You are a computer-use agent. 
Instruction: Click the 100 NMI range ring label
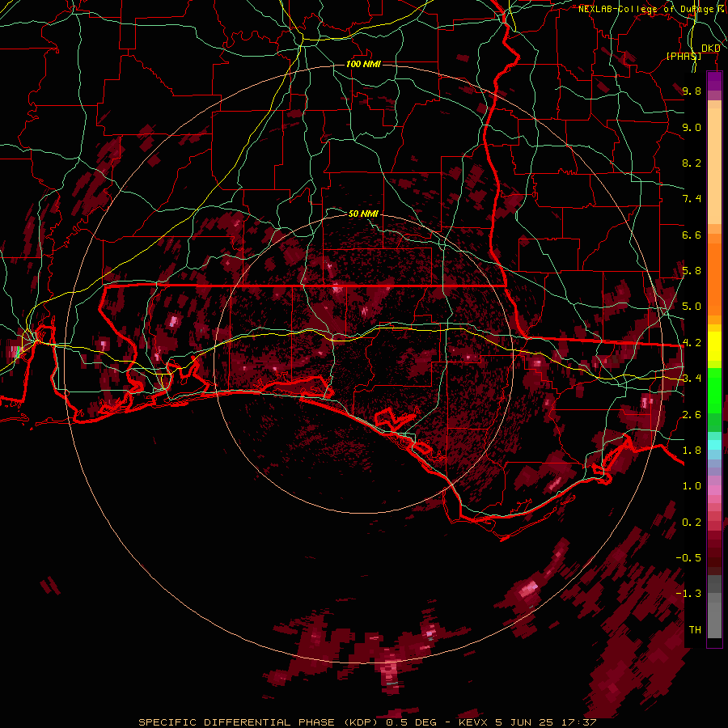(x=363, y=64)
